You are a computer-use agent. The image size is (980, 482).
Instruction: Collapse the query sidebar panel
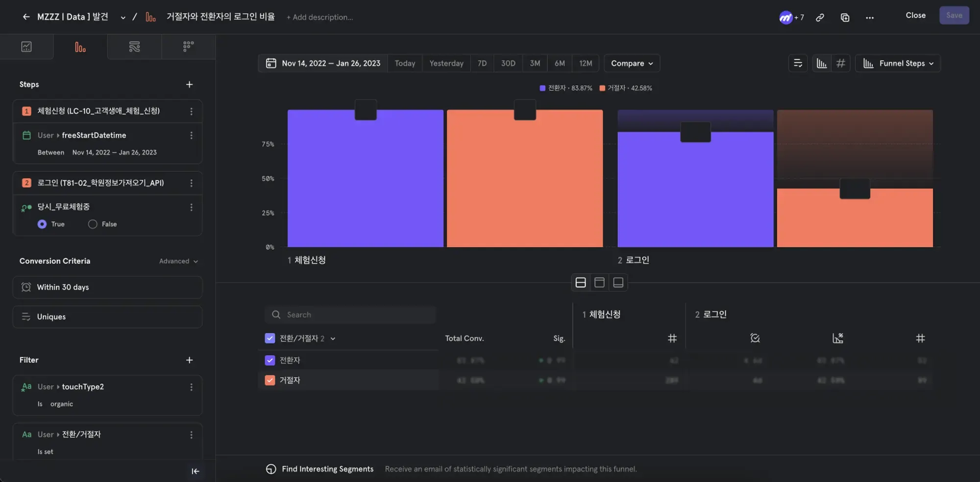(195, 471)
